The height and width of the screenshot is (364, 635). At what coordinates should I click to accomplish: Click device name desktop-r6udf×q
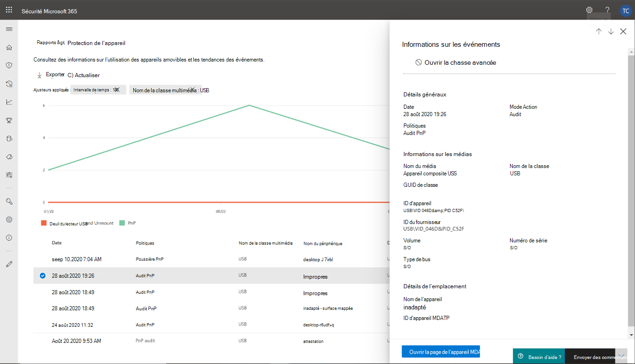(x=318, y=325)
